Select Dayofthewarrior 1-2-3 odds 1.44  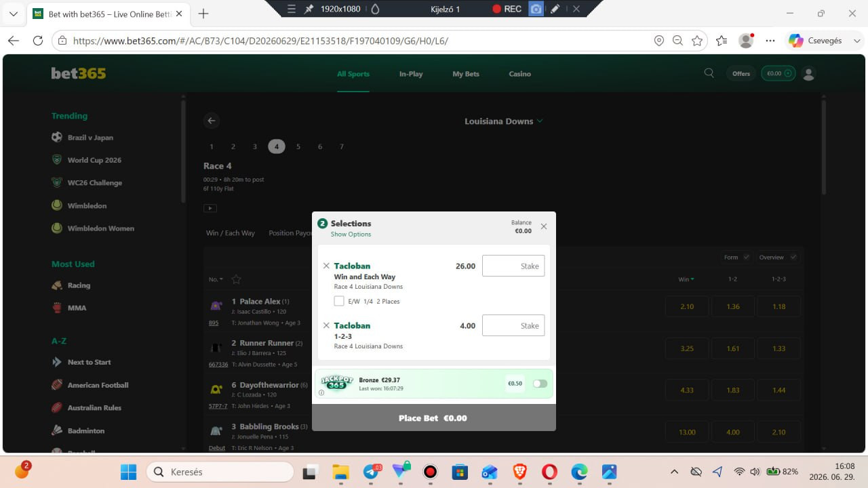779,390
